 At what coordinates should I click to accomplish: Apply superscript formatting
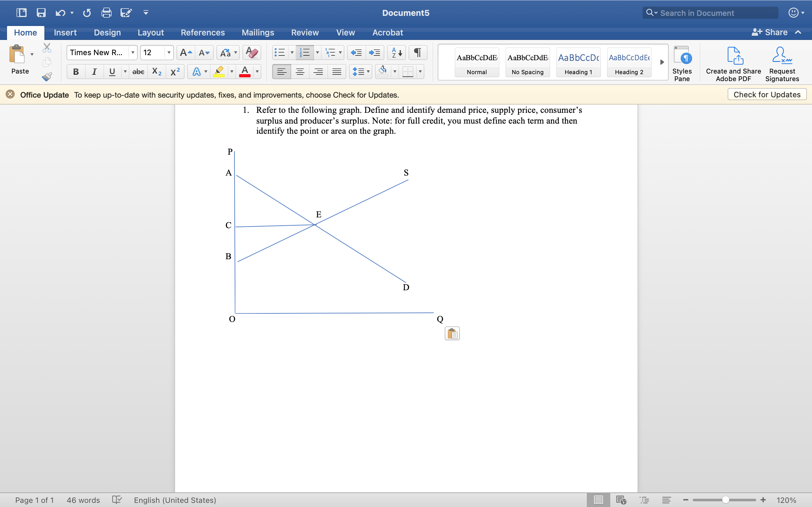tap(175, 71)
